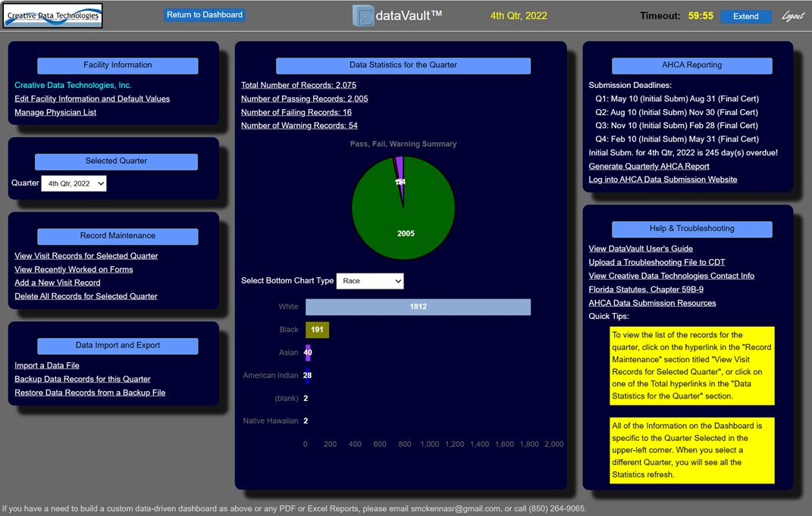
Task: Click the overdue submission warning text
Action: pyautogui.click(x=683, y=152)
